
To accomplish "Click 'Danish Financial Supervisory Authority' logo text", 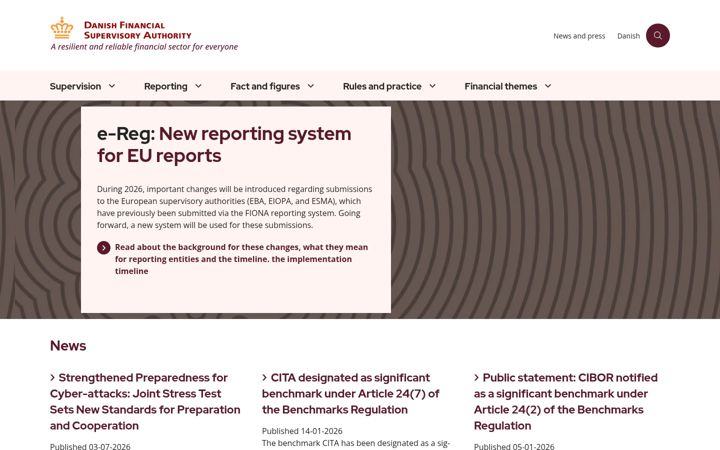I will (x=137, y=30).
